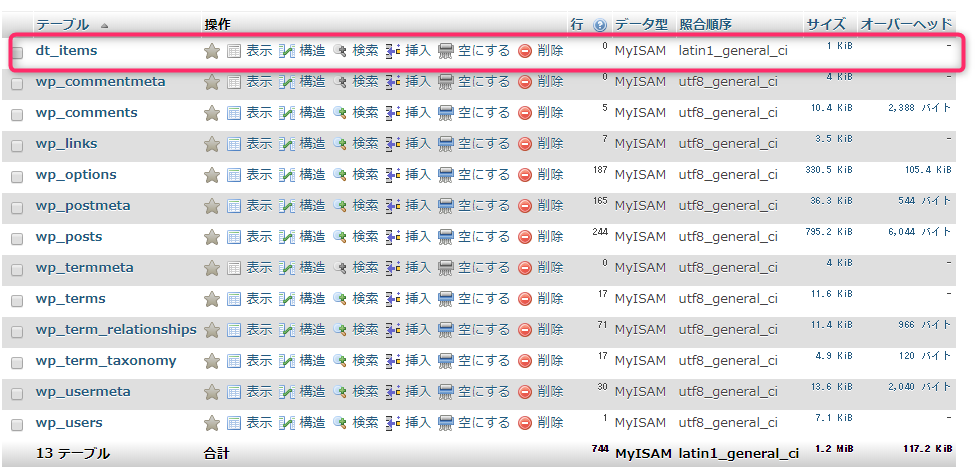Sort by the テーブル column header
Viewport: 979px width, 471px height.
point(63,24)
